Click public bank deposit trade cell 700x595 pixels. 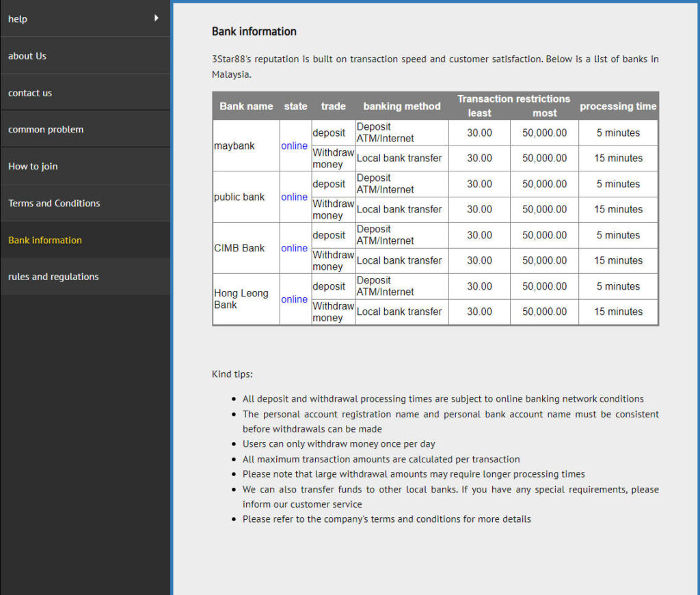(334, 184)
